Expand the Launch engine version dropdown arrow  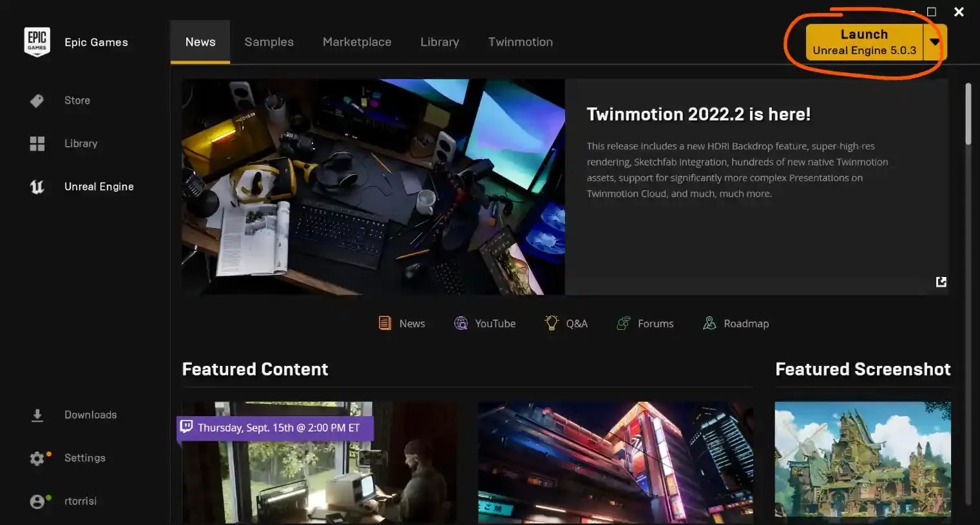pyautogui.click(x=935, y=42)
